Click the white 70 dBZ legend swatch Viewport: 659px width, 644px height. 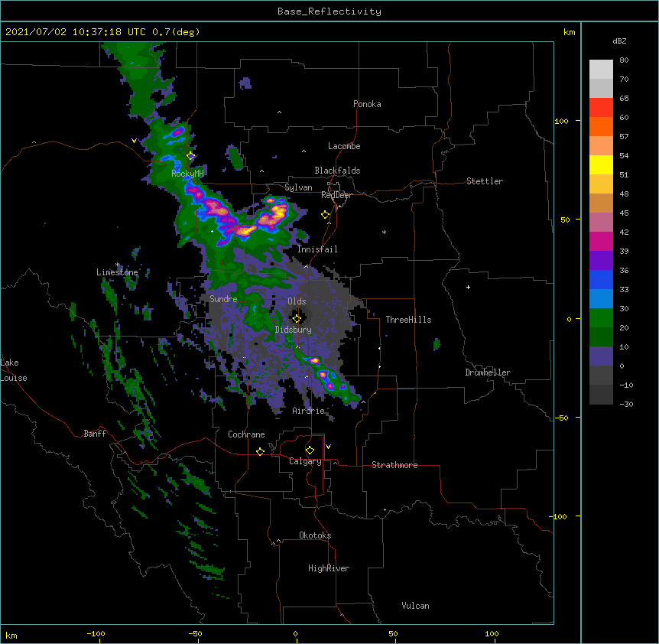(601, 69)
